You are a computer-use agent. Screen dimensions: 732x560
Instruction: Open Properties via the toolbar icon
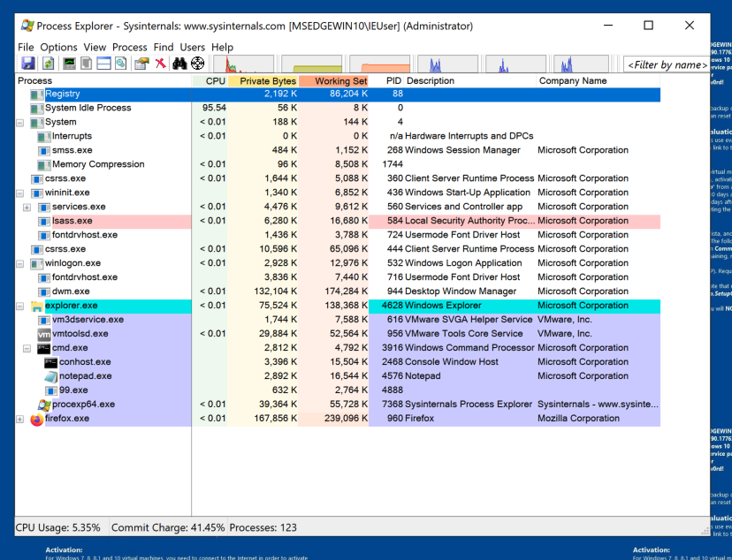pyautogui.click(x=141, y=64)
